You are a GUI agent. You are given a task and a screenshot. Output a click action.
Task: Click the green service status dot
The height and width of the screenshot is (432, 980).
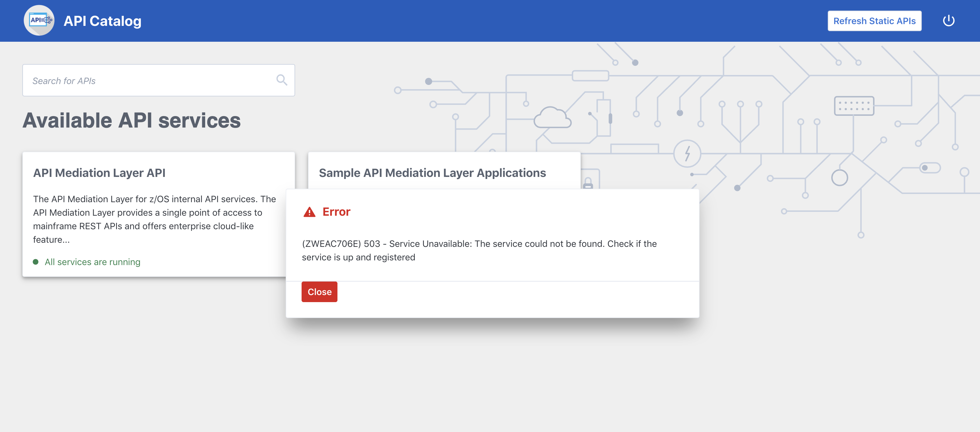click(x=36, y=262)
